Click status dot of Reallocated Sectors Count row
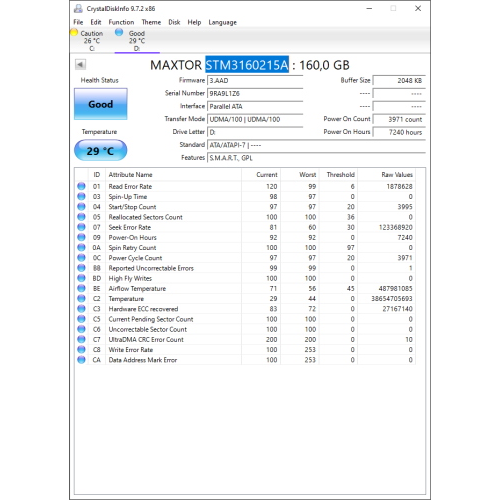Image resolution: width=500 pixels, height=500 pixels. (x=81, y=217)
